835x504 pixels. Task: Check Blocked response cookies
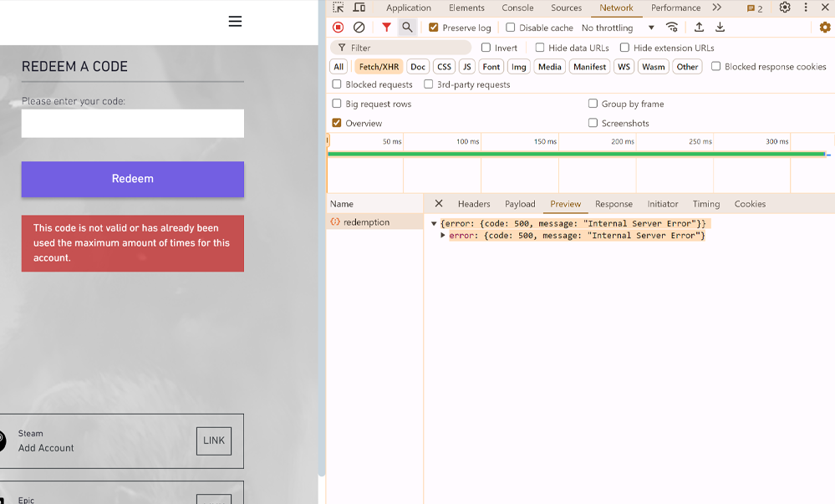[715, 66]
